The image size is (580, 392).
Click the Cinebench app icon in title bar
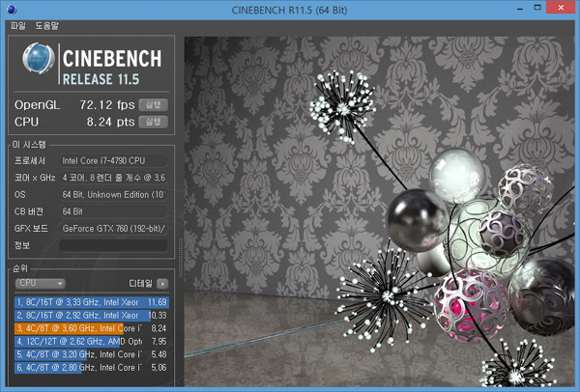tap(12, 10)
